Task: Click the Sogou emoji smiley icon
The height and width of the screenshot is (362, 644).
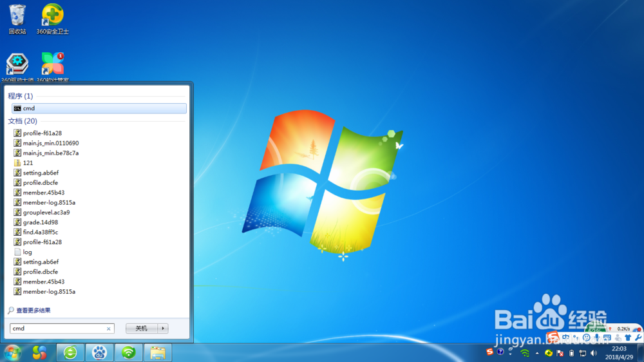Action: pyautogui.click(x=587, y=338)
